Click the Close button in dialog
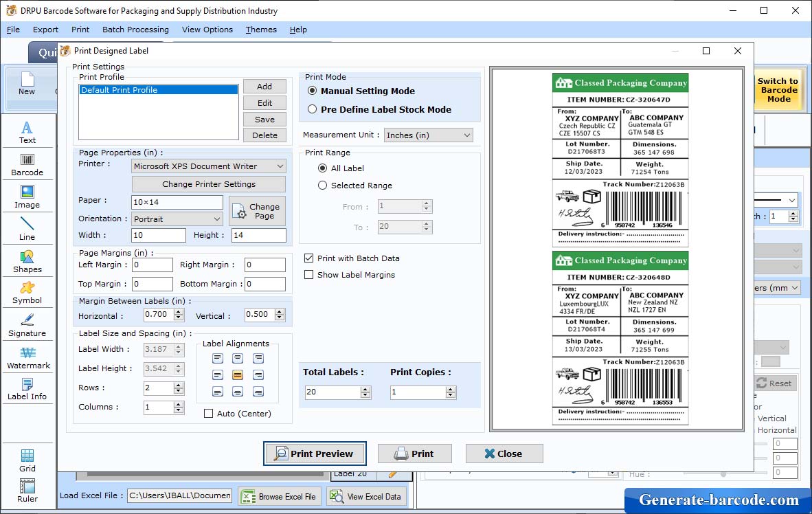This screenshot has height=514, width=812. pyautogui.click(x=504, y=454)
